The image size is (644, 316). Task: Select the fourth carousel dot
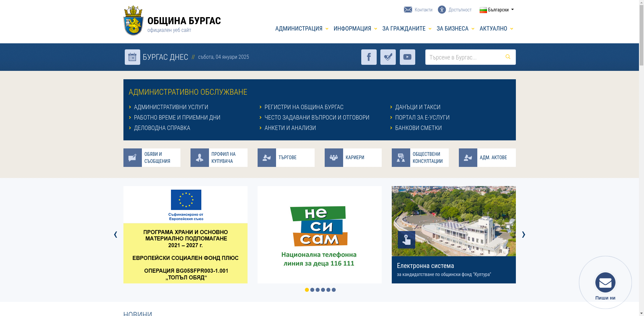[x=323, y=290]
